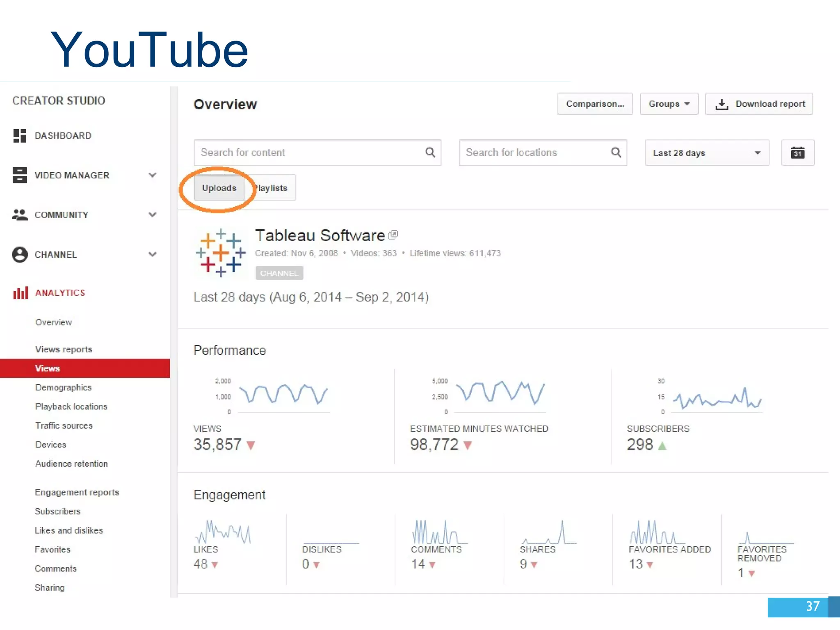Open Subscribers report in sidebar
Viewport: 840px width, 630px height.
click(x=57, y=511)
